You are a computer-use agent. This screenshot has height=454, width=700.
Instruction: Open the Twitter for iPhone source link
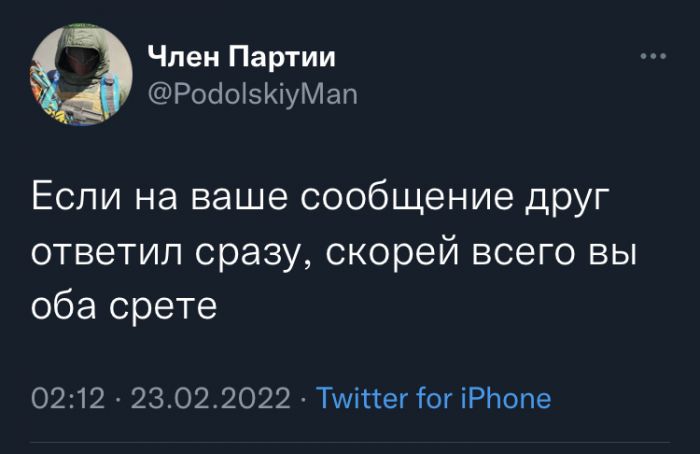pos(433,399)
